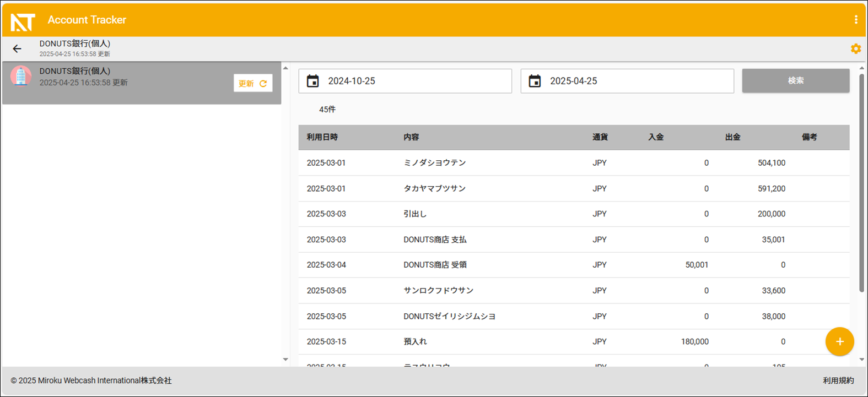Click the 35,001 withdrawal amount
868x397 pixels.
click(x=774, y=240)
